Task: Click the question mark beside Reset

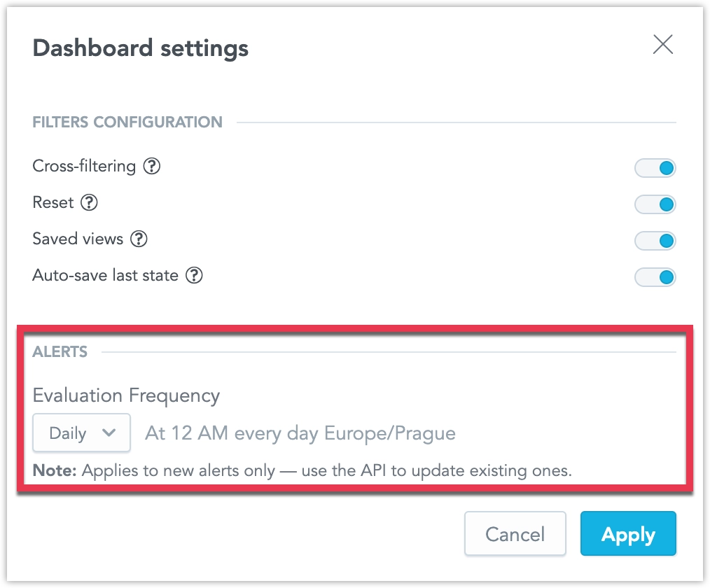Action: 89,203
